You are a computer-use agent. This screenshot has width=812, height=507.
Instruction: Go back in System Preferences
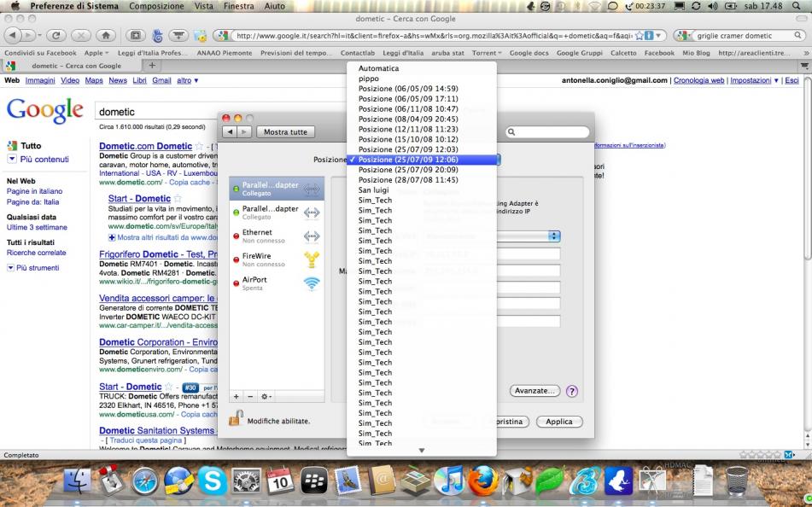230,132
